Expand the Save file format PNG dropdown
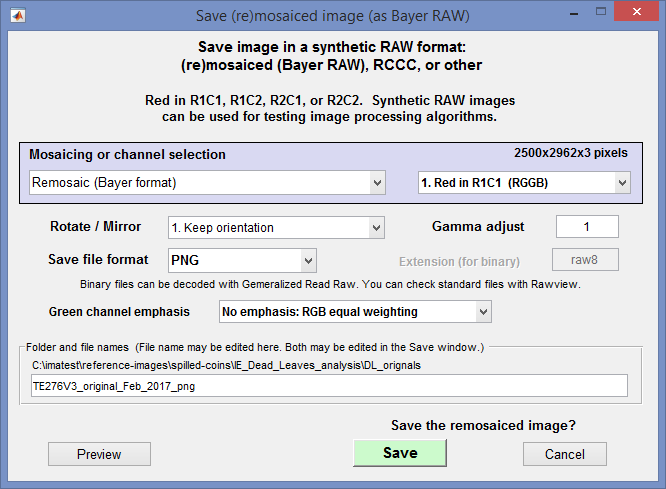The image size is (666, 489). tap(243, 260)
